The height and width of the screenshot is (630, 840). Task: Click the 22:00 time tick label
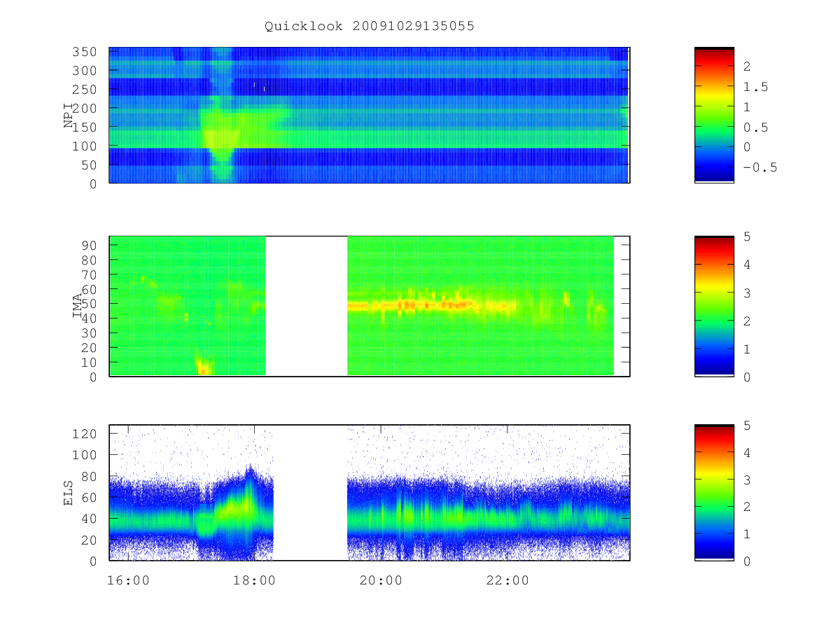[x=507, y=580]
